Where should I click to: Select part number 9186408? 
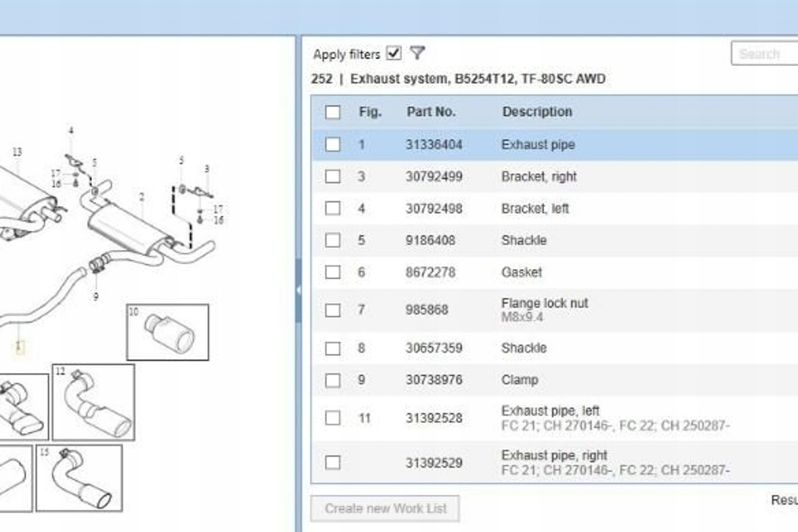(x=430, y=240)
